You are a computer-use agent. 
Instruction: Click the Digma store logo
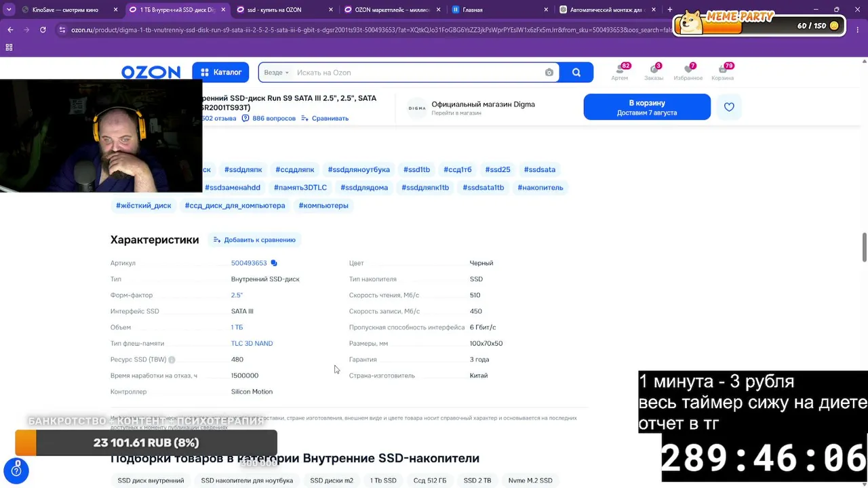(x=417, y=108)
